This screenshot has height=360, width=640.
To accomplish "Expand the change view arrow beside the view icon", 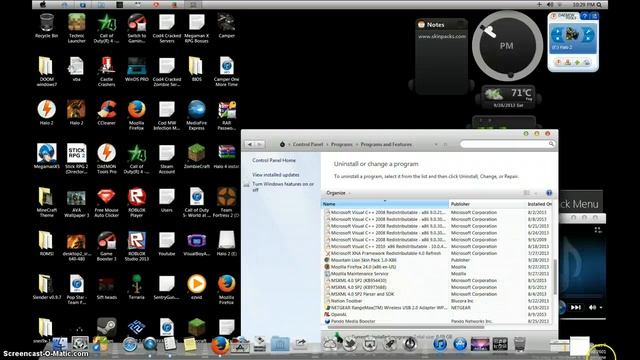I will [536, 193].
